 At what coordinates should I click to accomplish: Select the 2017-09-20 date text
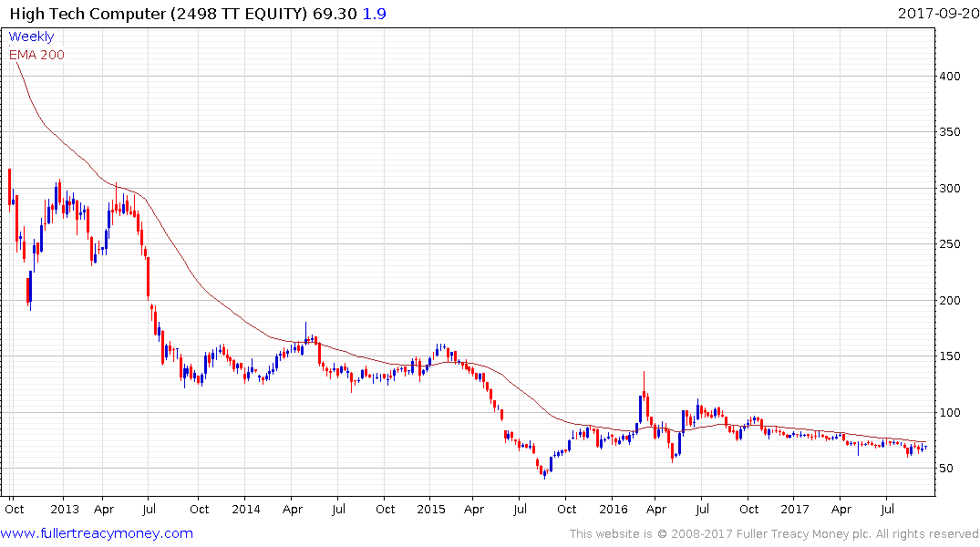pos(938,14)
